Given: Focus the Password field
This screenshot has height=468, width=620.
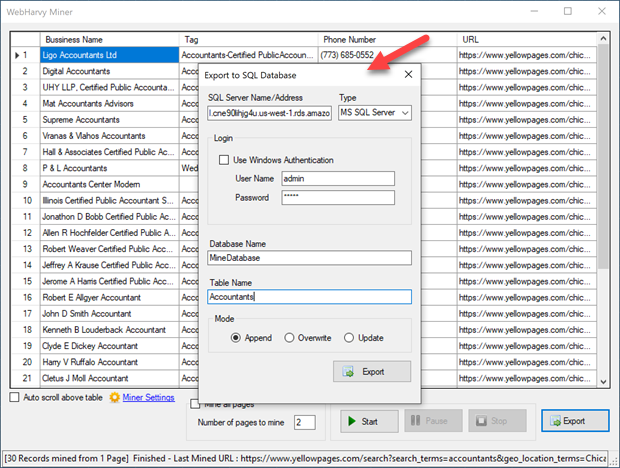Looking at the screenshot, I should (x=337, y=198).
